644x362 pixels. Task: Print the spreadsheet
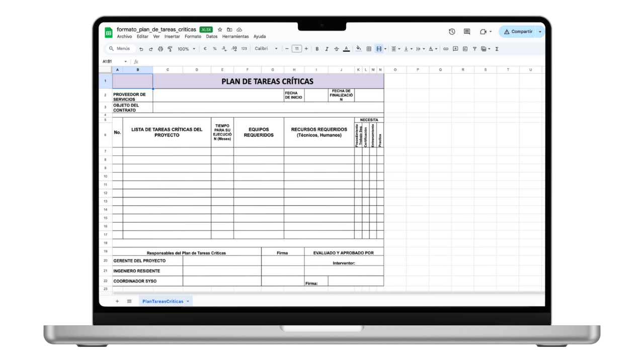click(x=160, y=49)
